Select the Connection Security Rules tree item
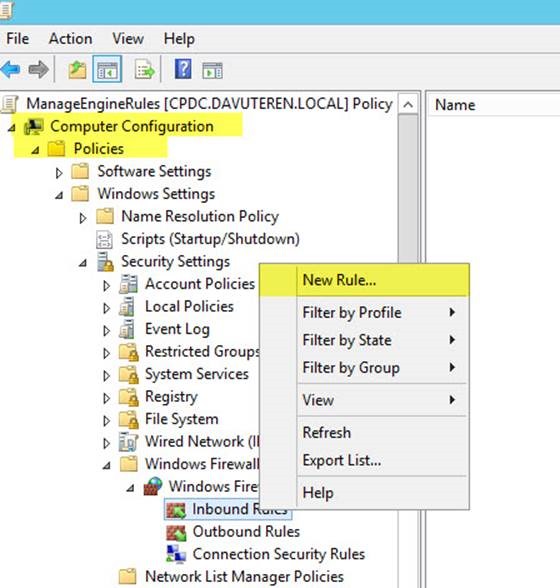The height and width of the screenshot is (588, 560). coord(279,554)
